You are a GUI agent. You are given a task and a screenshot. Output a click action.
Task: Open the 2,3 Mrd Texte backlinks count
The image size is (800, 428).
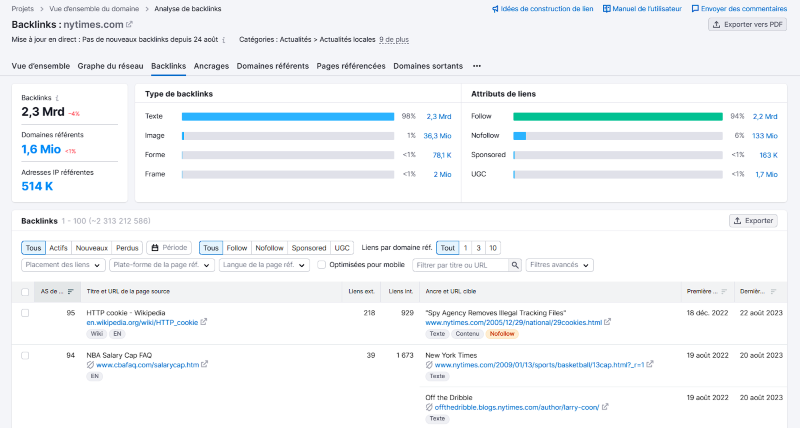pos(439,116)
